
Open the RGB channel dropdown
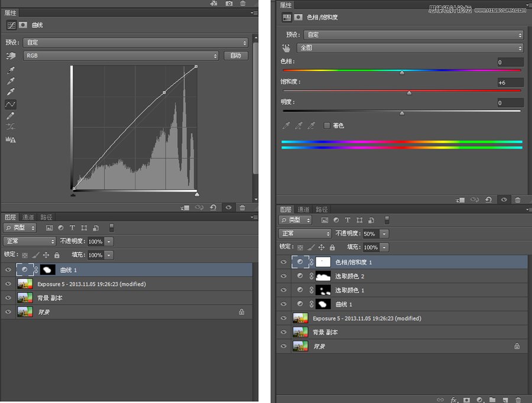coord(121,56)
